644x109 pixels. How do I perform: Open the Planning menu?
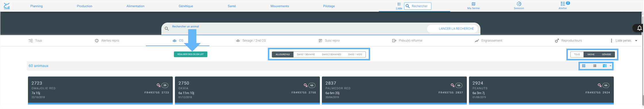pos(36,6)
